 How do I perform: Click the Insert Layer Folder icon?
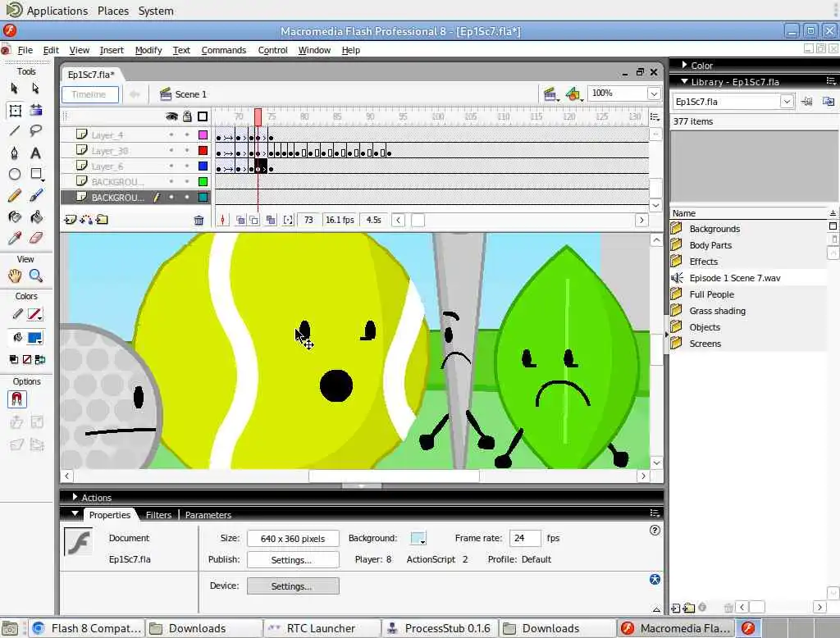pyautogui.click(x=102, y=220)
